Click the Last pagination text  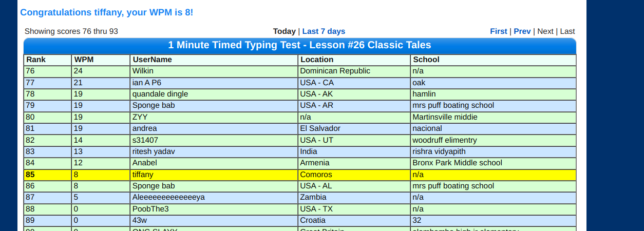pyautogui.click(x=567, y=31)
